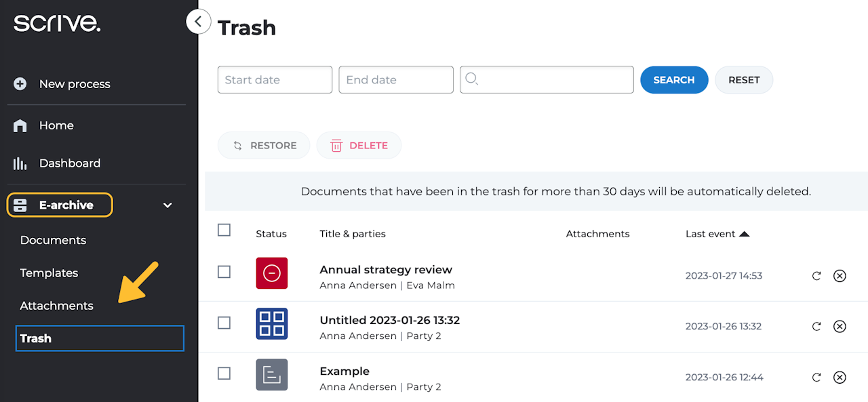Delete Example using its row circled-X icon

click(x=840, y=378)
